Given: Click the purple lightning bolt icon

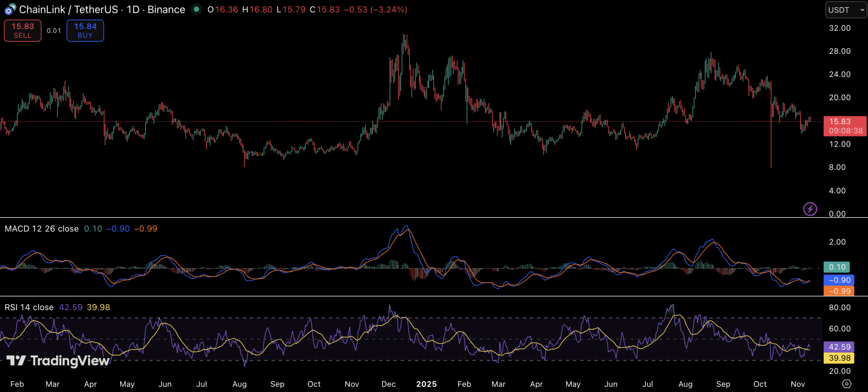Looking at the screenshot, I should click(x=810, y=209).
